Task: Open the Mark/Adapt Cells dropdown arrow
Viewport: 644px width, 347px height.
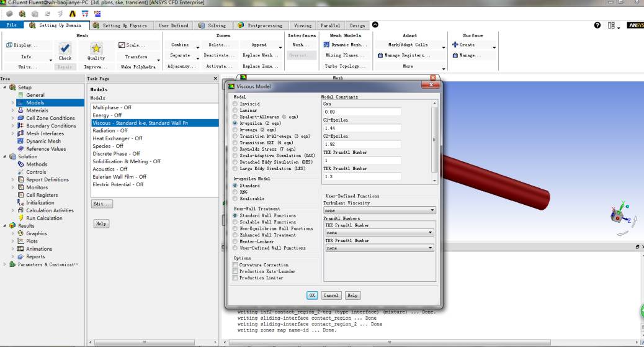Action: pyautogui.click(x=444, y=47)
